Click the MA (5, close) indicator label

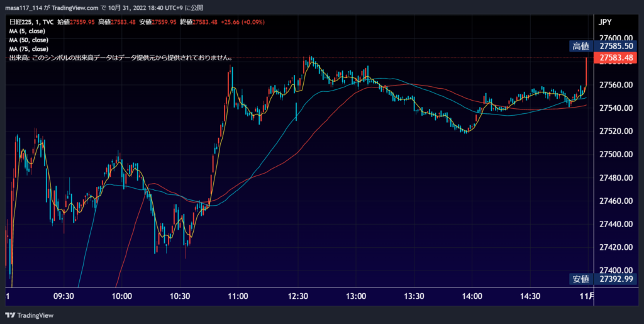27,31
